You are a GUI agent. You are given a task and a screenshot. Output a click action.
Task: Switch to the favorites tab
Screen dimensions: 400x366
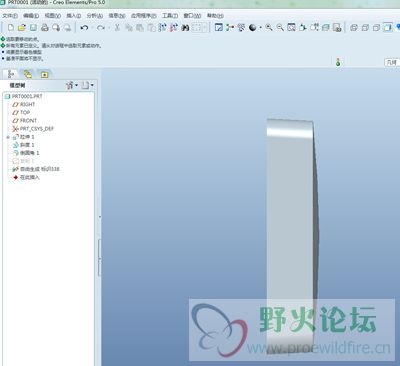point(45,74)
